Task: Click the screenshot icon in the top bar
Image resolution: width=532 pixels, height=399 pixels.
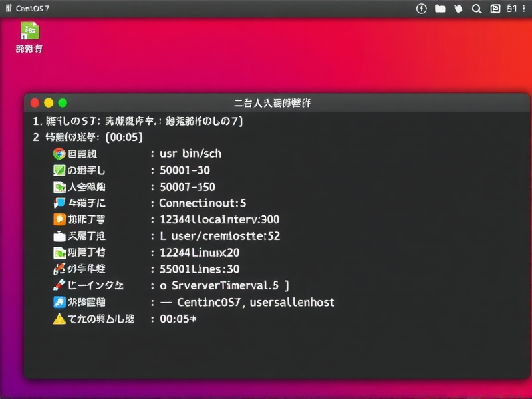Action: [494, 9]
